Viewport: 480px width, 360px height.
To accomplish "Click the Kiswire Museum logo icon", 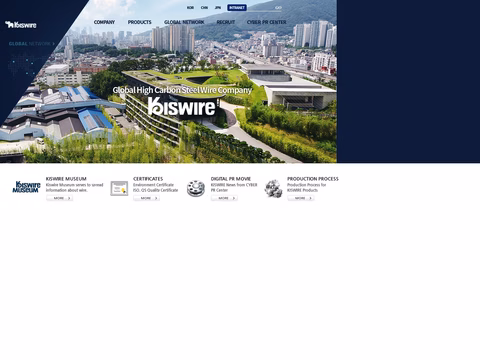I will pos(26,187).
